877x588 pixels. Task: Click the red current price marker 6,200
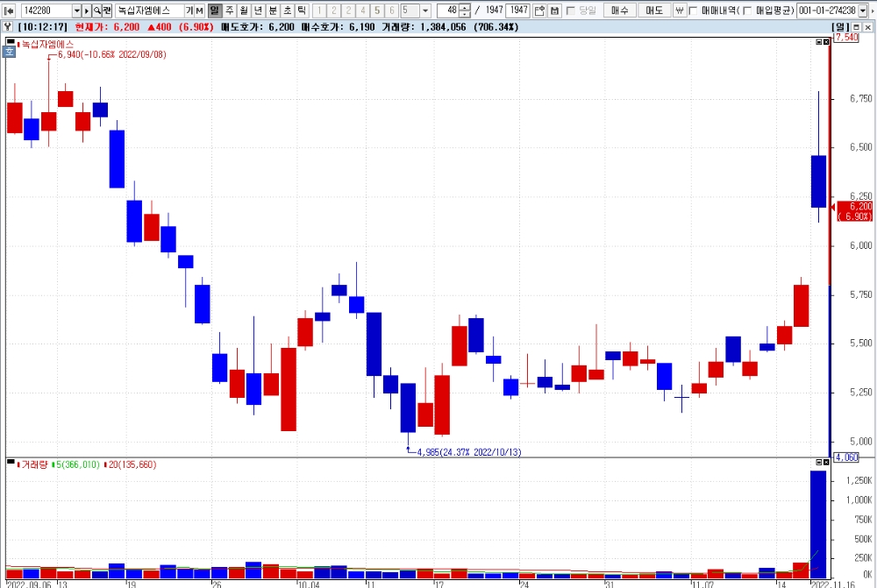pos(854,211)
